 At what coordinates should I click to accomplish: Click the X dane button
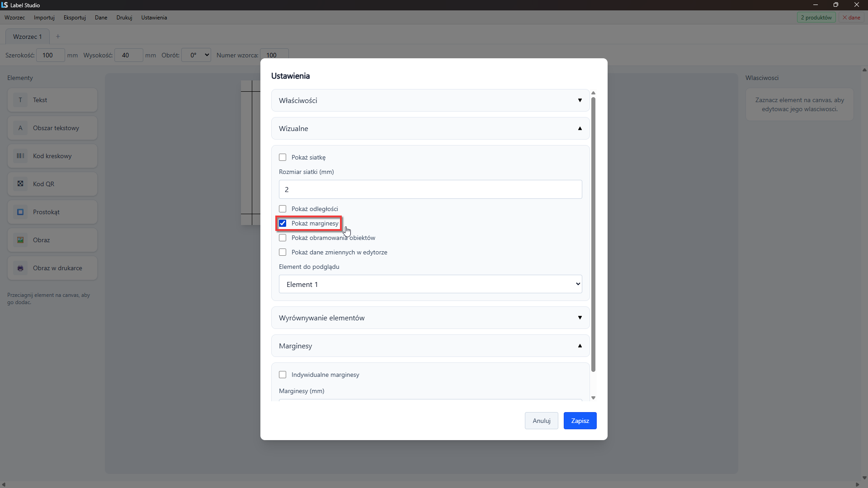coord(851,18)
